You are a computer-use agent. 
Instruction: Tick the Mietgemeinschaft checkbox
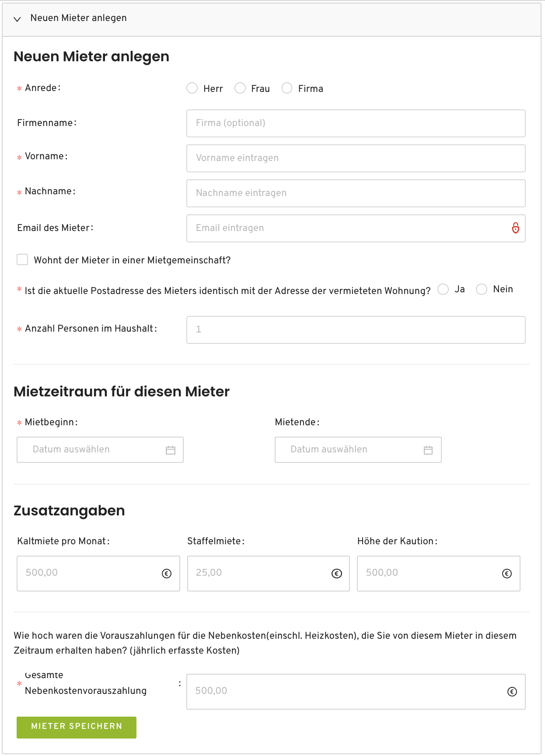tap(22, 260)
